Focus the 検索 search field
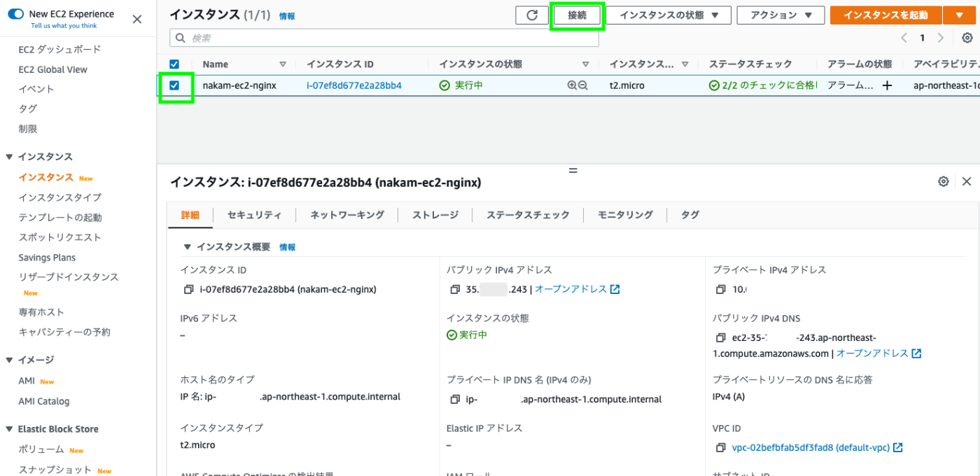This screenshot has height=476, width=980. (384, 38)
